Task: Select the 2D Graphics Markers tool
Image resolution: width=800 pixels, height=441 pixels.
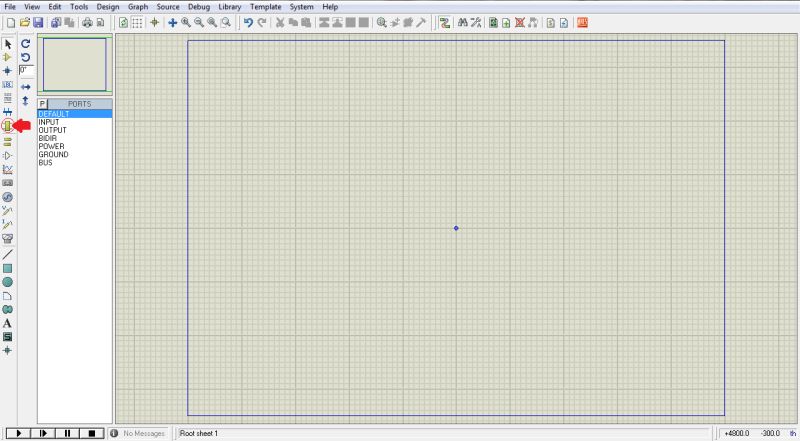Action: pos(8,351)
